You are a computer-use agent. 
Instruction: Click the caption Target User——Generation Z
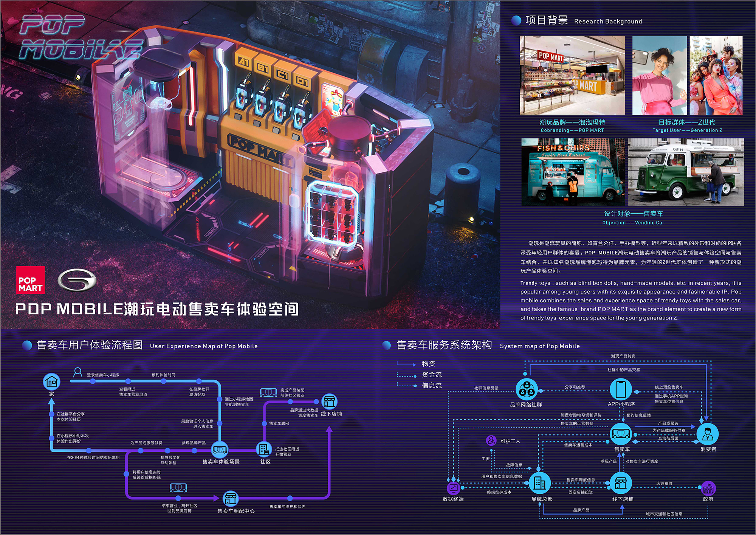tap(687, 130)
